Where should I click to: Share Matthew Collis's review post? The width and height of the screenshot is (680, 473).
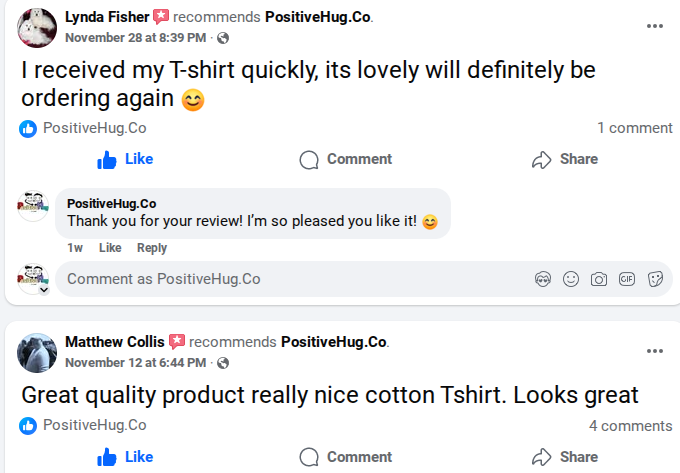point(565,457)
